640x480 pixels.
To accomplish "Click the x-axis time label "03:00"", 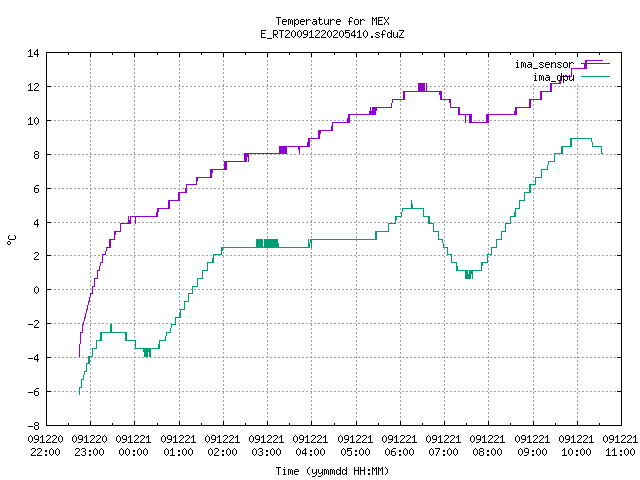I will pyautogui.click(x=267, y=452).
